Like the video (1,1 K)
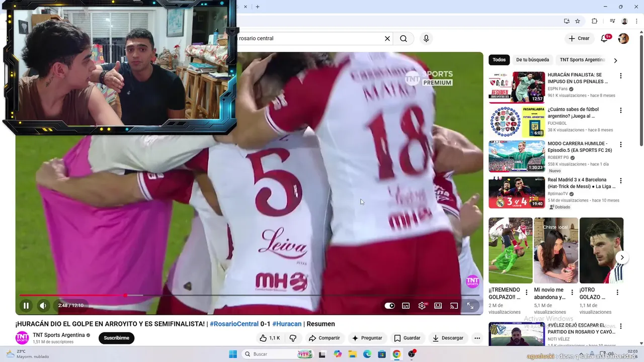This screenshot has width=644, height=362. 269,338
